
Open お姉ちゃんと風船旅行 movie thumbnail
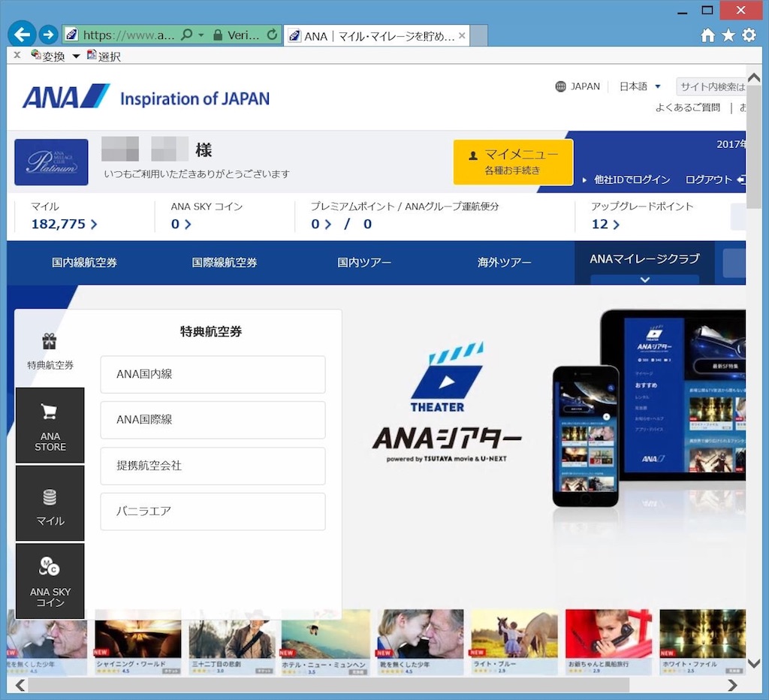coord(608,642)
